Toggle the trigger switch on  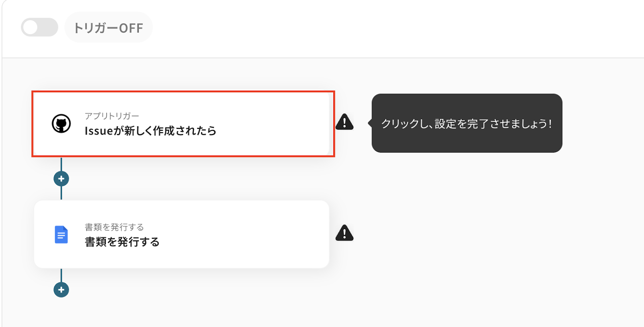[x=39, y=27]
